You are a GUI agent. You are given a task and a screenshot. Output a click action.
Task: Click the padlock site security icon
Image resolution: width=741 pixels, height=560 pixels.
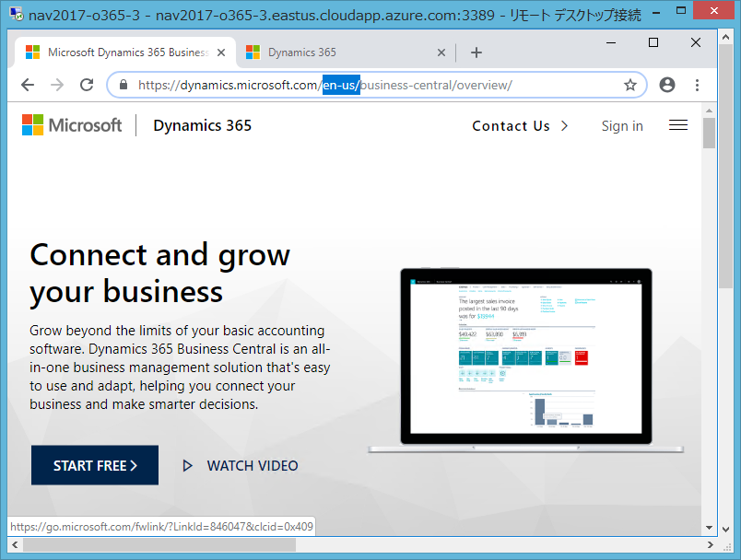(123, 85)
